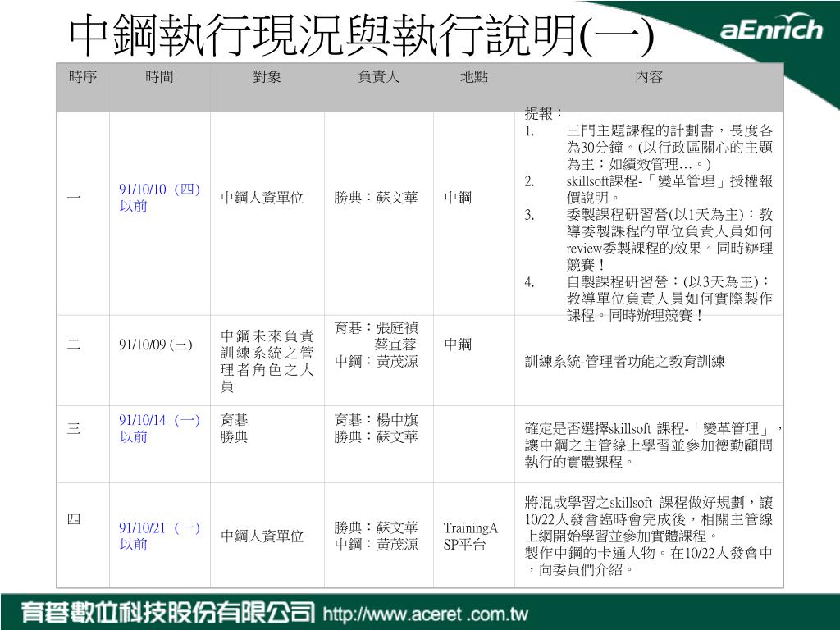Viewport: 840px width, 630px height.
Task: Click 中鋼:黃茂源 in row 四
Action: tap(376, 545)
